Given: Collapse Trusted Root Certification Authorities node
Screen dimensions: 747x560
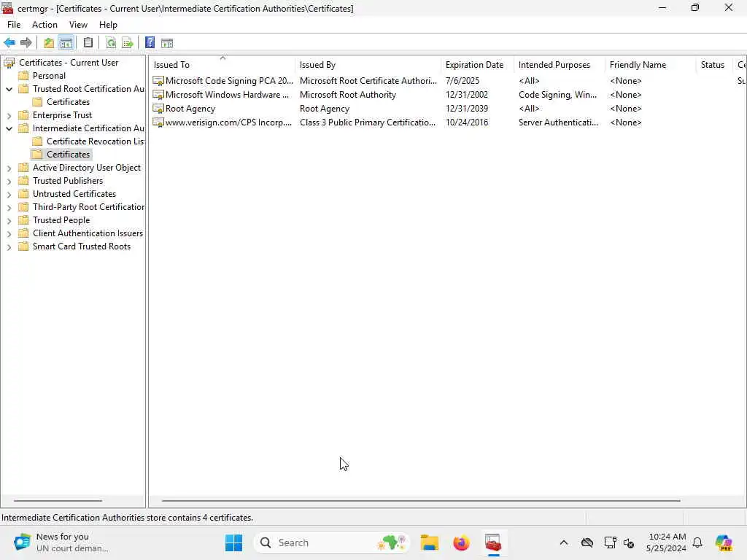Looking at the screenshot, I should click(x=9, y=89).
